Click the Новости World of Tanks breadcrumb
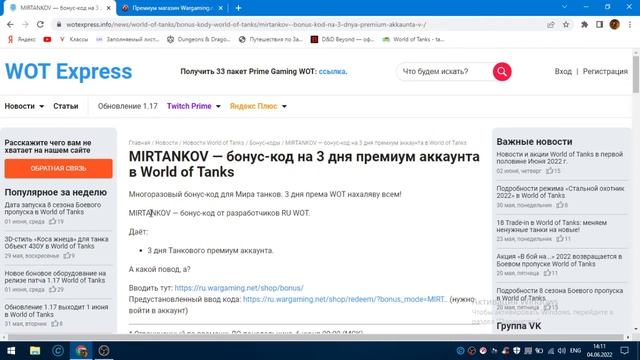 coord(213,143)
